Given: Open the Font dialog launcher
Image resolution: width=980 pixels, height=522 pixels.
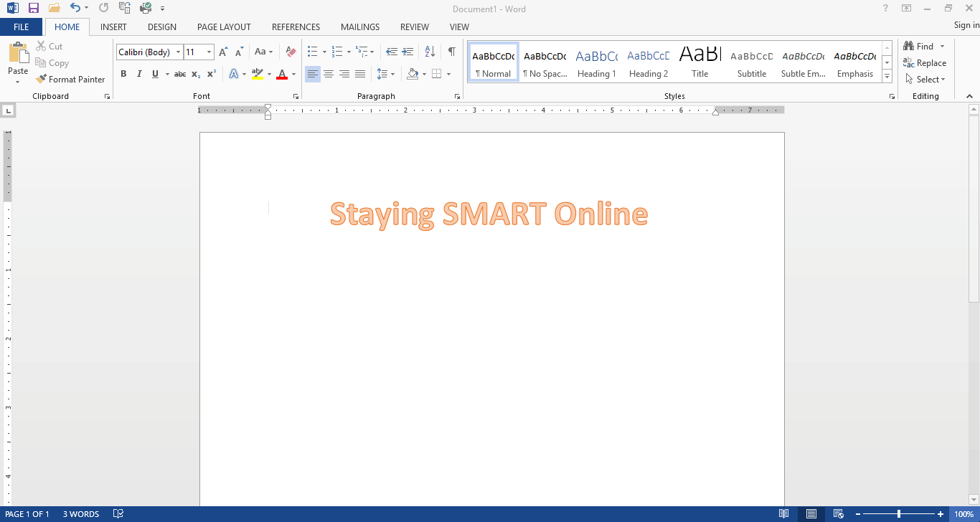Looking at the screenshot, I should 296,96.
